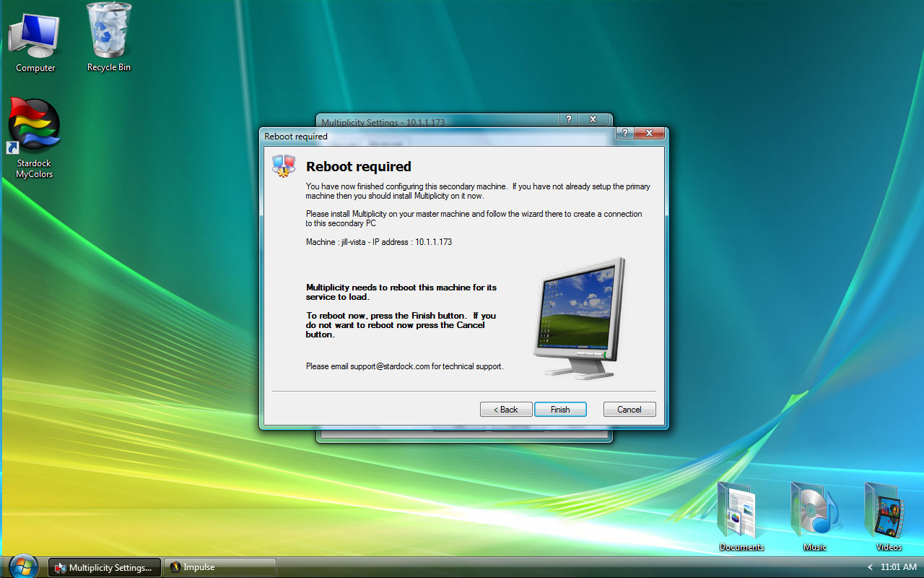This screenshot has height=578, width=924.
Task: Click the Reboot required dialog title bar
Action: point(437,136)
